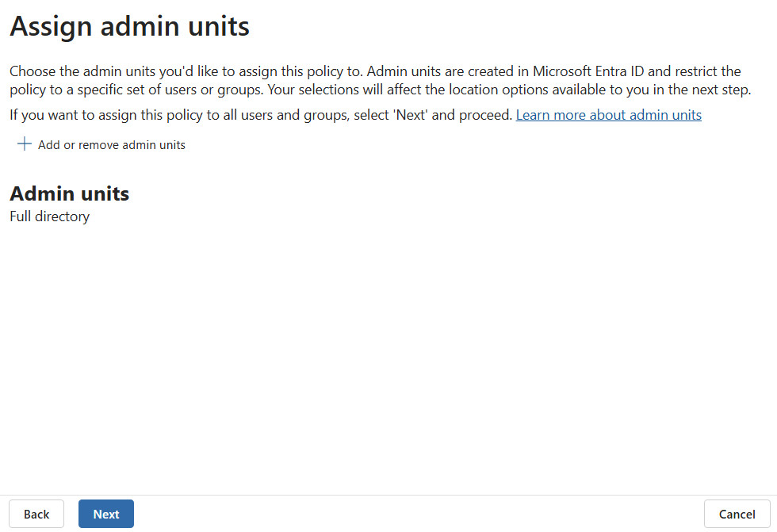
Task: Click the Admin units section heading
Action: 69,193
